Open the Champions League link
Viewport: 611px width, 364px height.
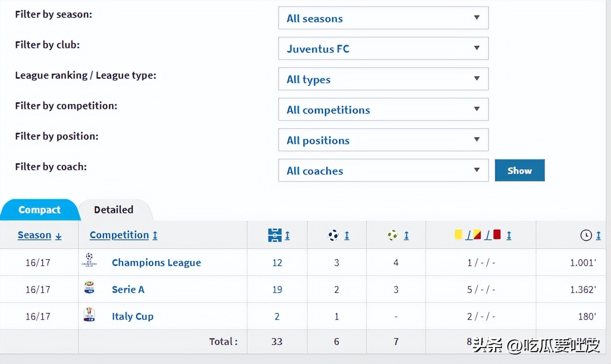pyautogui.click(x=156, y=263)
